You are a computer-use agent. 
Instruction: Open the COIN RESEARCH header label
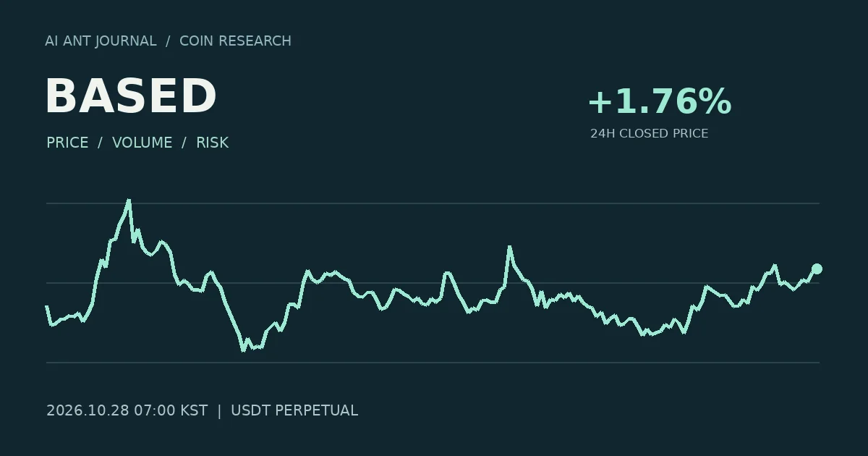pyautogui.click(x=235, y=41)
